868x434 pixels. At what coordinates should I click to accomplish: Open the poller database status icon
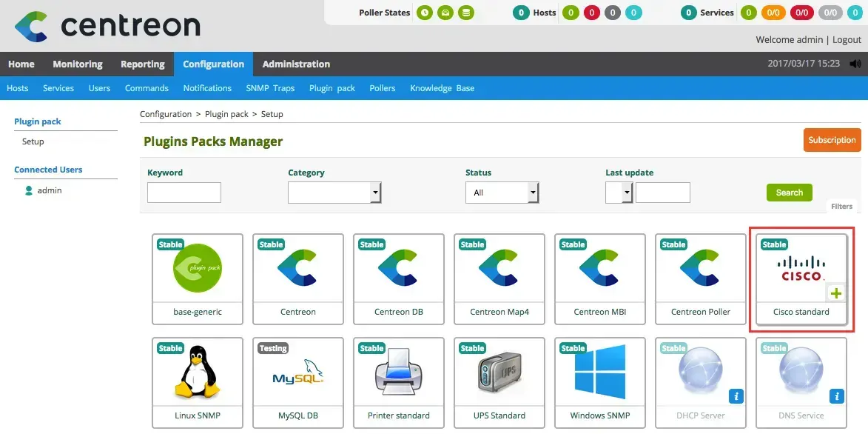[466, 13]
